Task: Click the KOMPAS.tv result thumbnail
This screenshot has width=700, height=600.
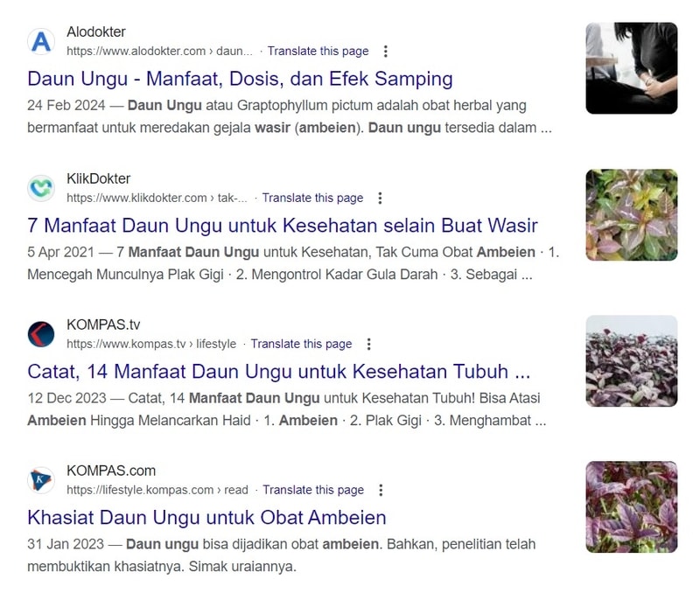Action: pos(632,361)
